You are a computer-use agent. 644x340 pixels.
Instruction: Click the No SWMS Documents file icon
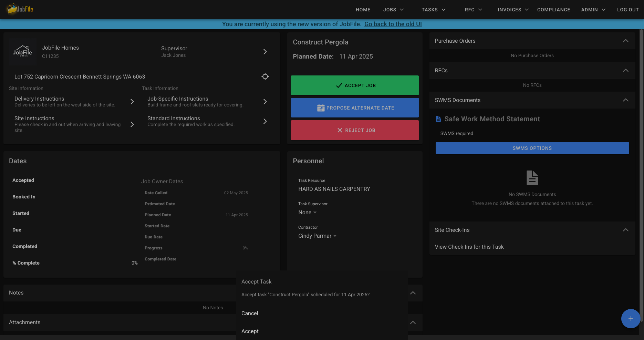pyautogui.click(x=532, y=178)
